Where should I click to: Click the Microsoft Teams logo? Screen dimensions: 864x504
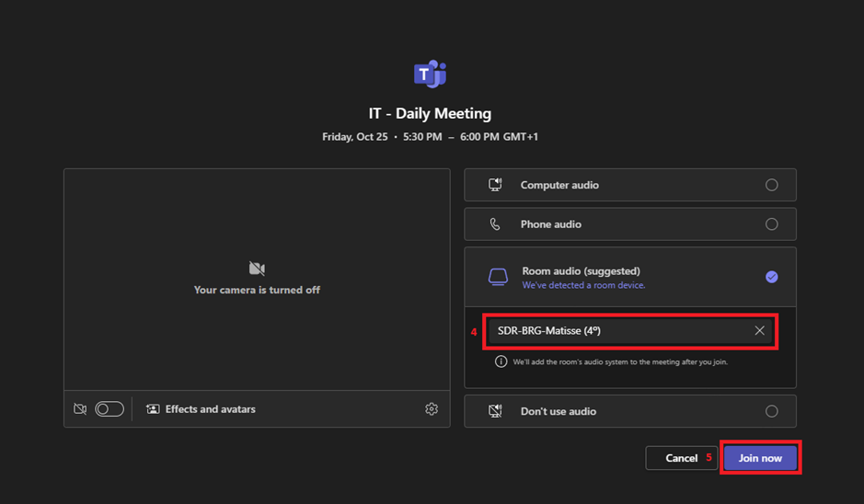(431, 74)
